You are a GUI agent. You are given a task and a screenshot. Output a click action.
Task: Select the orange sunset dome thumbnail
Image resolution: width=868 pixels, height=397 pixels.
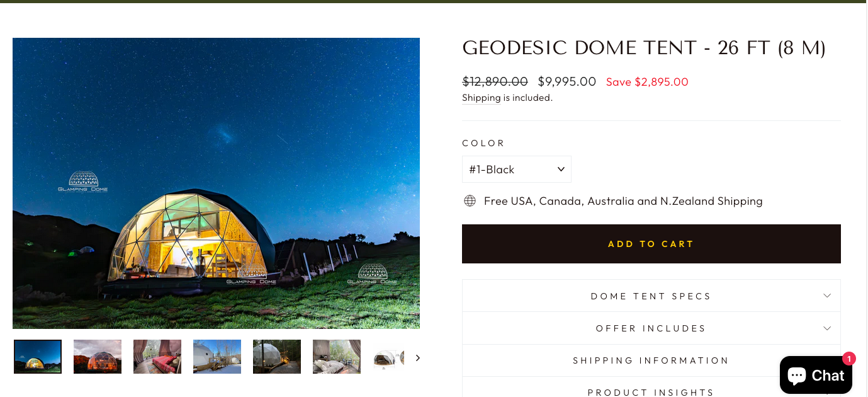98,357
